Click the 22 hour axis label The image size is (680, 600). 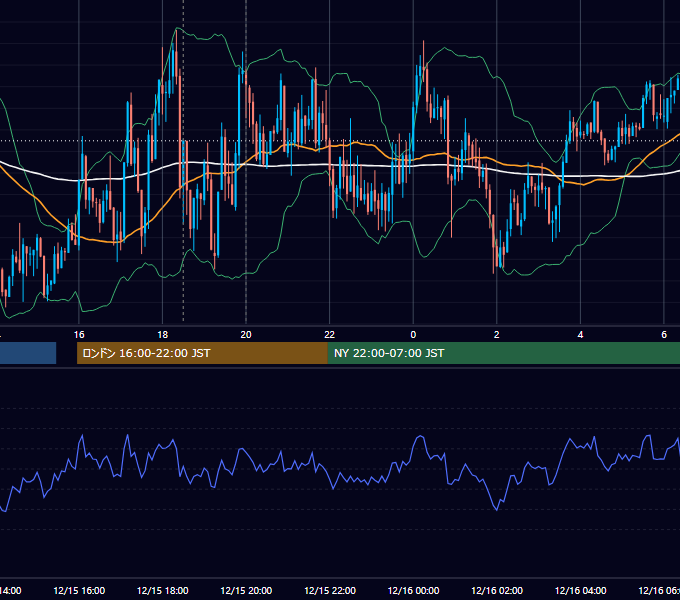pos(330,335)
